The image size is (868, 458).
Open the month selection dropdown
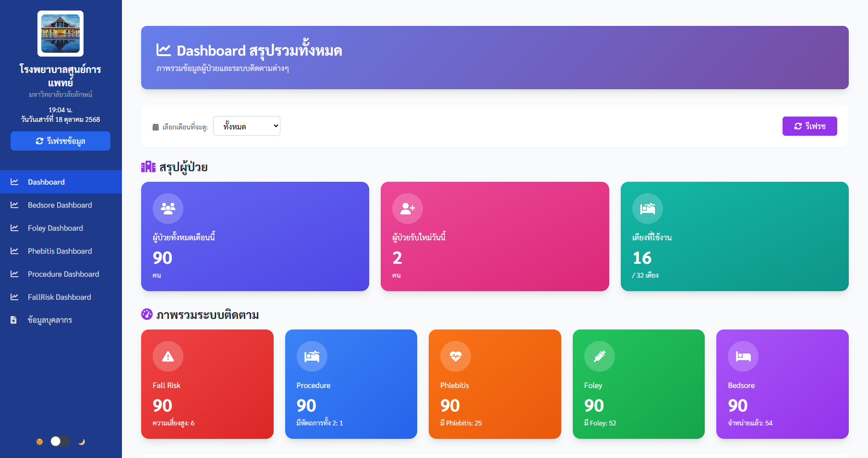click(x=247, y=126)
